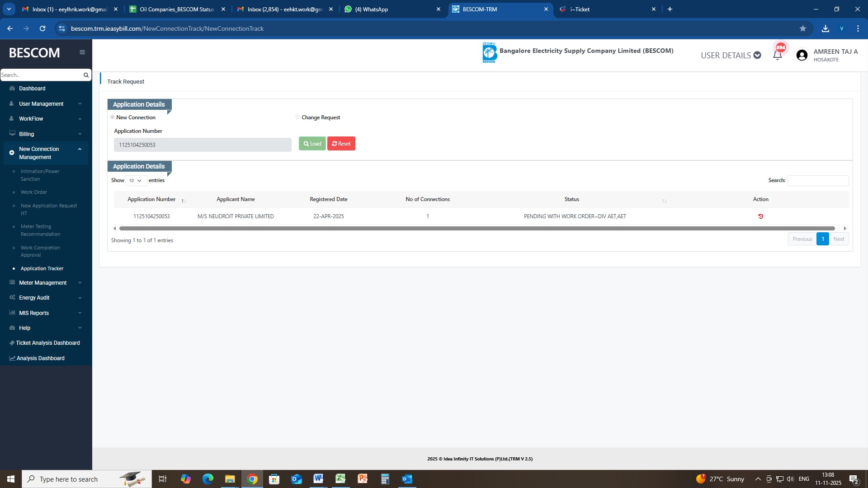This screenshot has width=868, height=488.
Task: Select the New Connection radio button
Action: point(113,117)
